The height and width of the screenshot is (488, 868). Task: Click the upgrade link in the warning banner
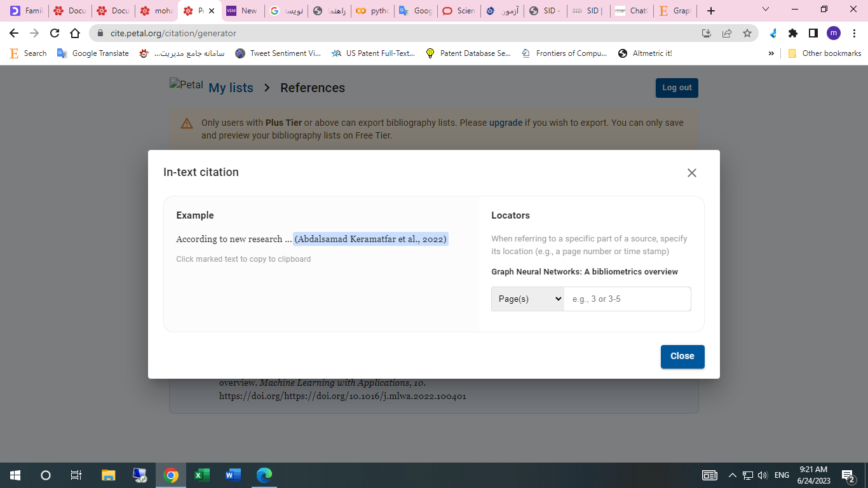pyautogui.click(x=506, y=123)
